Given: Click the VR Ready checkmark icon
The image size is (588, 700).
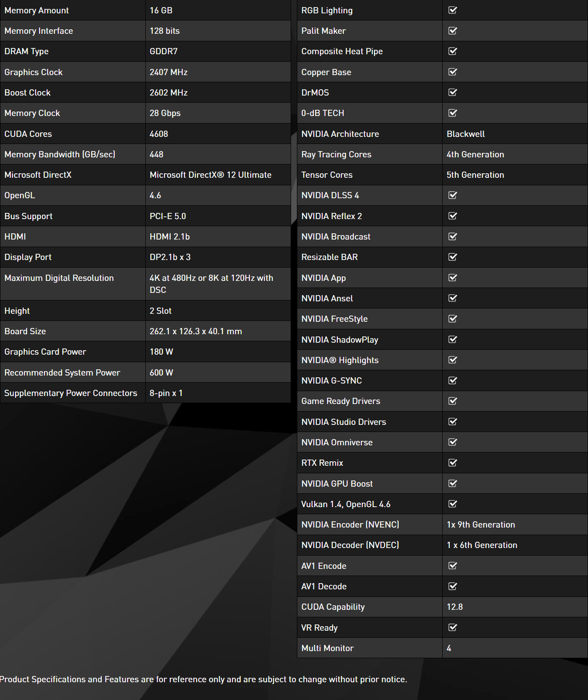Looking at the screenshot, I should tap(453, 628).
